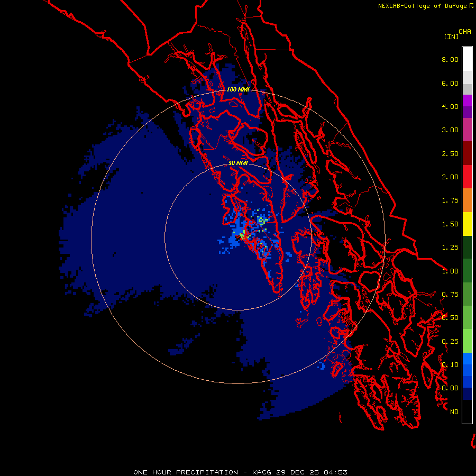Click the 0.25 legend value
Screen dimensions: 476x476
[x=450, y=342]
